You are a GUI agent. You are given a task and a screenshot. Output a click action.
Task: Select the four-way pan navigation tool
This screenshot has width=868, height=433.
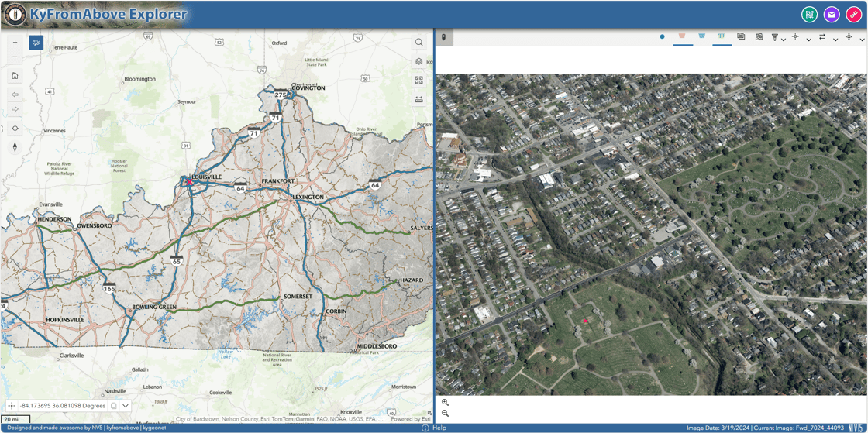click(849, 36)
